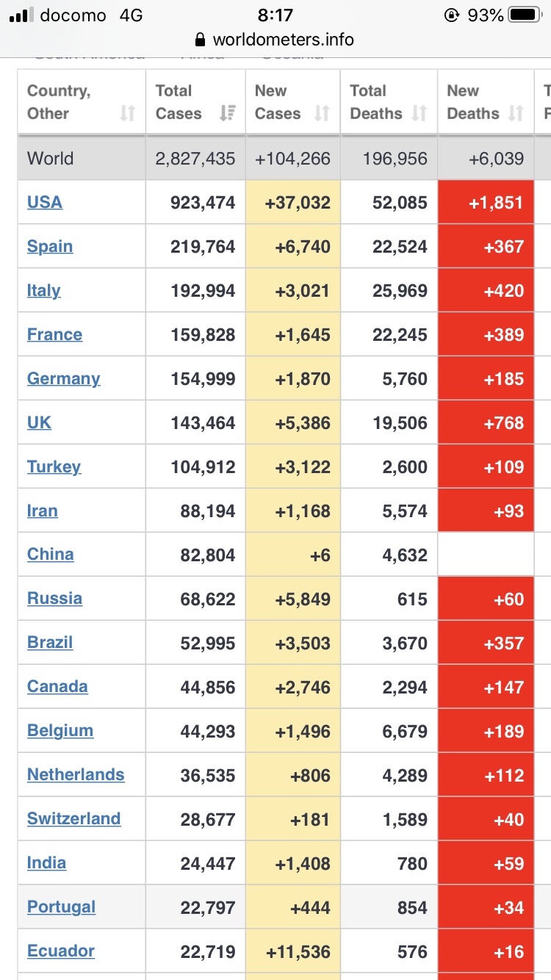Sort table by Country column sort icon
The height and width of the screenshot is (980, 551).
128,113
